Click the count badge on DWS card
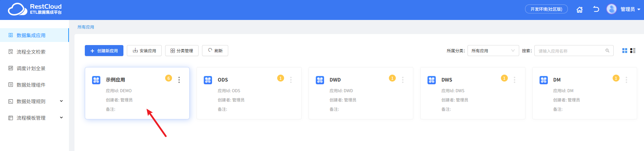The height and width of the screenshot is (151, 644). (504, 78)
